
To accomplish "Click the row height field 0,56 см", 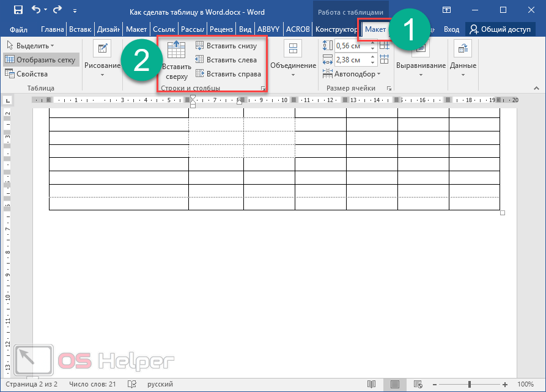I will pyautogui.click(x=350, y=46).
